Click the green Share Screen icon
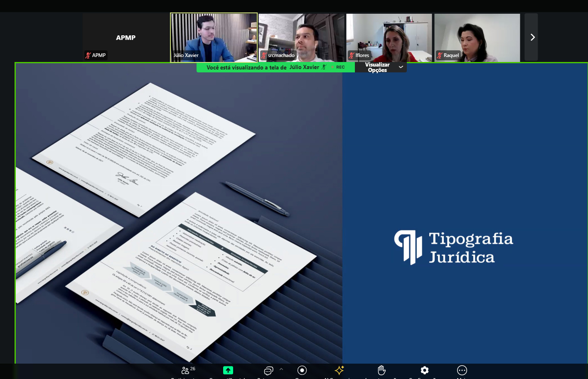This screenshot has height=379, width=588. tap(228, 370)
